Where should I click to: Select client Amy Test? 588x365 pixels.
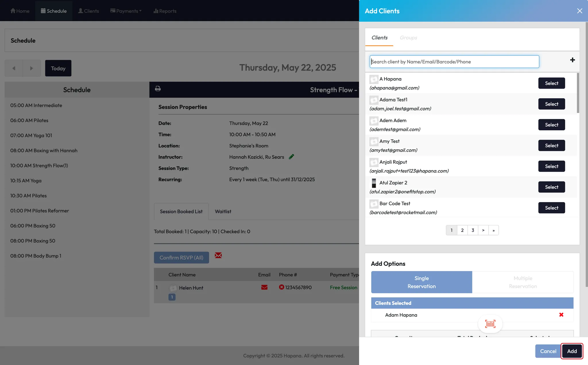tap(551, 145)
